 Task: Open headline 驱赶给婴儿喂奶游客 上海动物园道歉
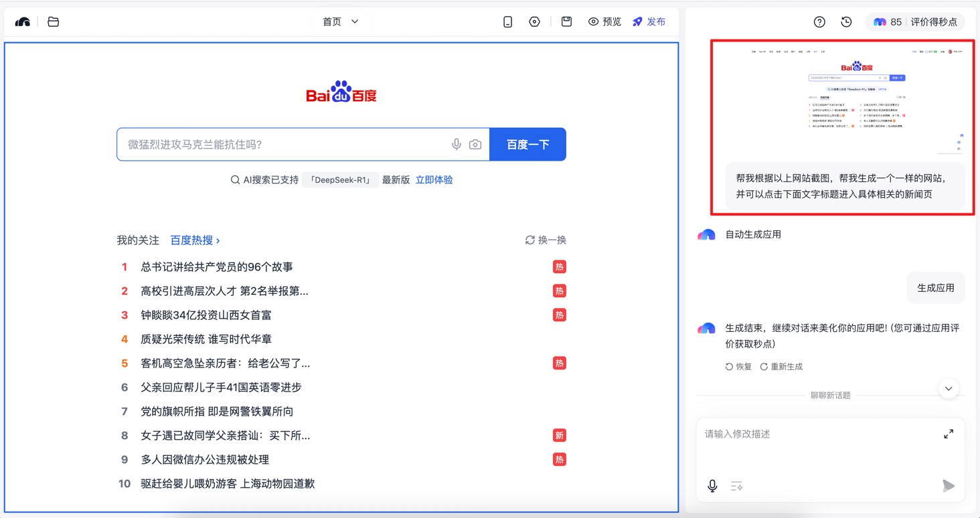(228, 484)
